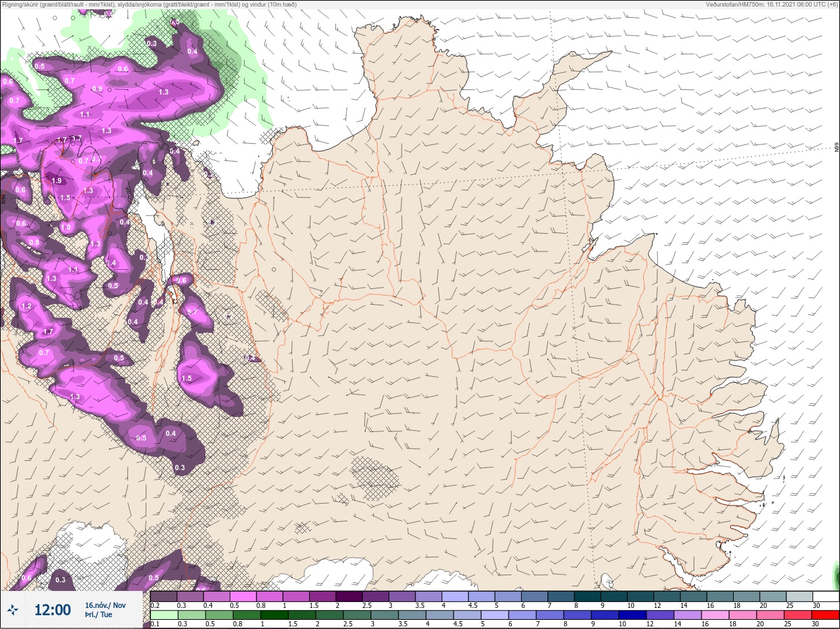
Task: Click the 0.9 precipitation value on map
Action: point(97,89)
